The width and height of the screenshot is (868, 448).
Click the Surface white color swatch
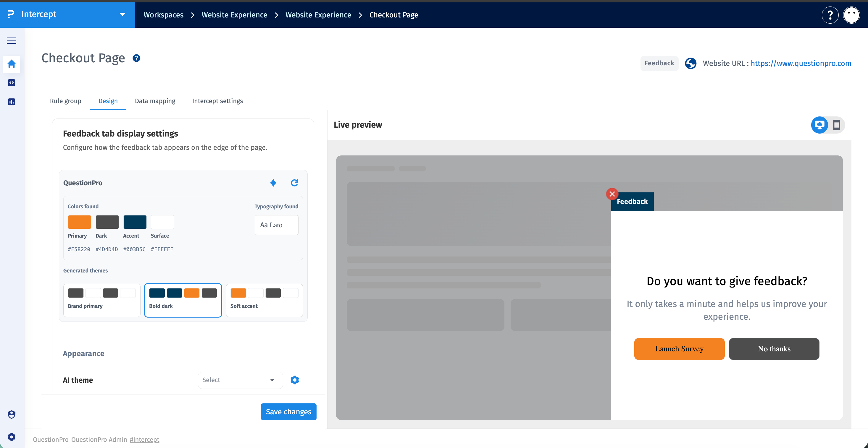162,222
